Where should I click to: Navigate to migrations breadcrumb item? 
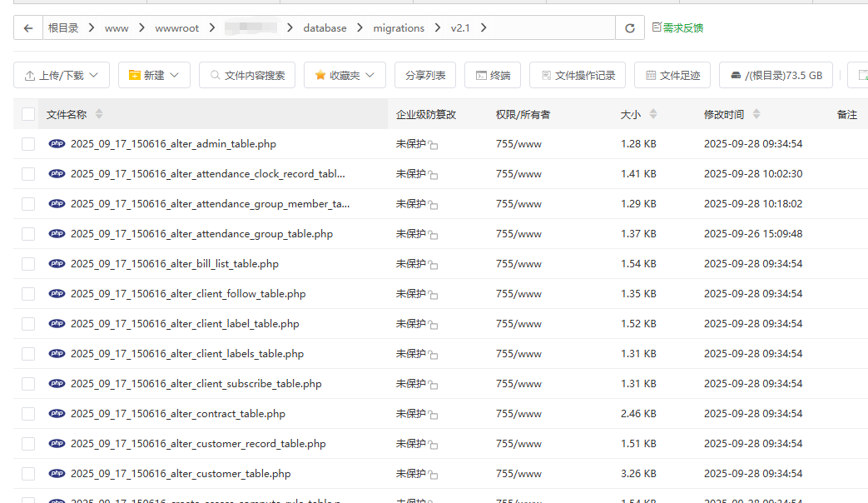pos(399,28)
